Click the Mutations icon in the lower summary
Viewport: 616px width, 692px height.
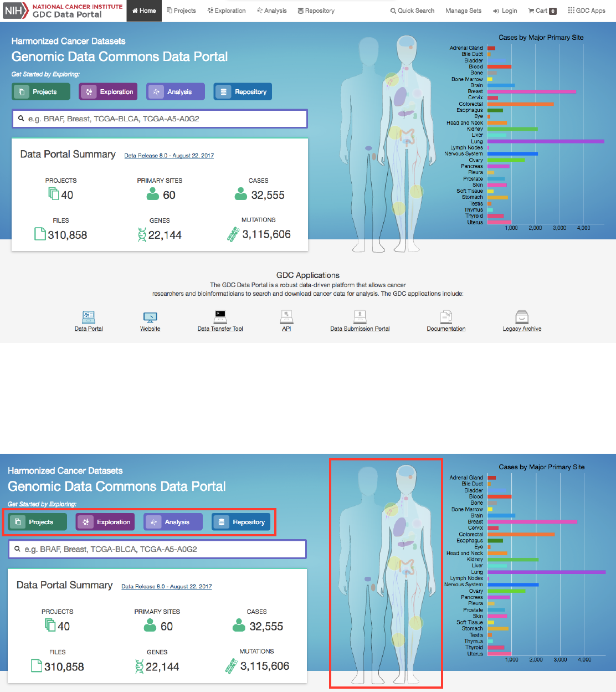232,665
